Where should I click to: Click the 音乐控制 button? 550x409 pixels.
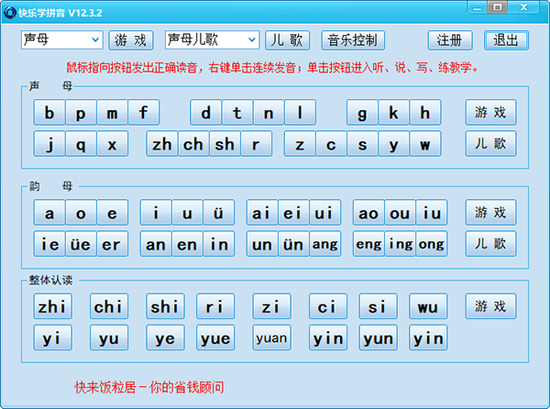(353, 40)
